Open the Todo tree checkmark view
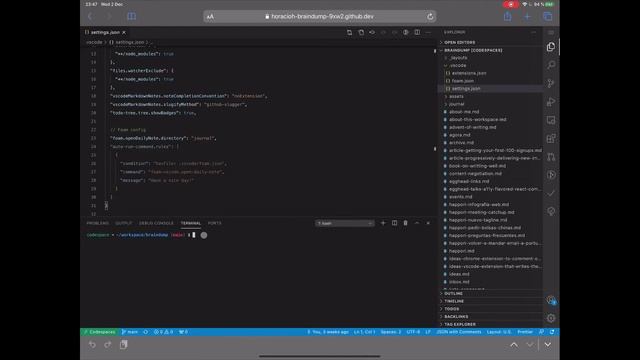The width and height of the screenshot is (640, 360). (x=551, y=193)
